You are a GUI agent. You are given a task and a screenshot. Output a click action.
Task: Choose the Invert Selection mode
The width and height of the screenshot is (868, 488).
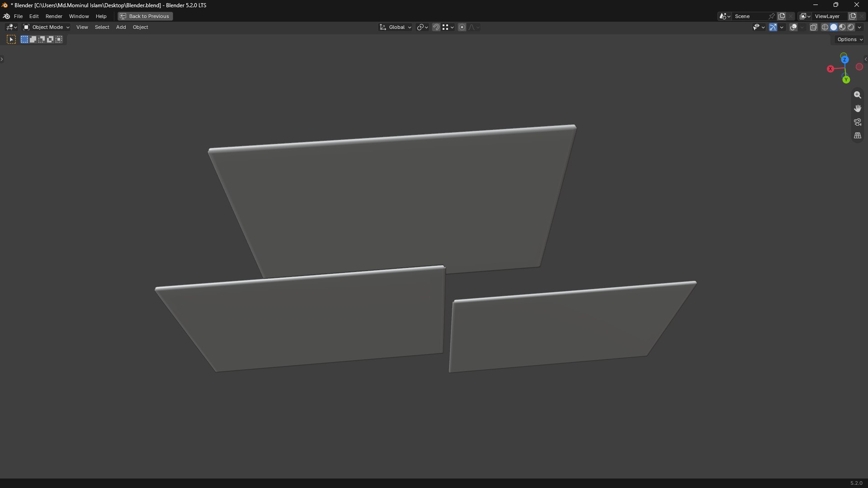pyautogui.click(x=50, y=40)
